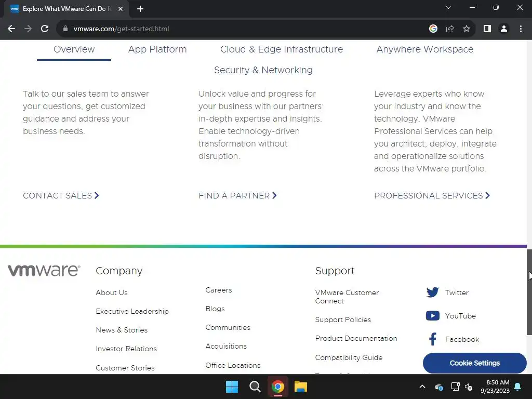Open the notification bell icon
This screenshot has width=532, height=399.
tap(518, 387)
